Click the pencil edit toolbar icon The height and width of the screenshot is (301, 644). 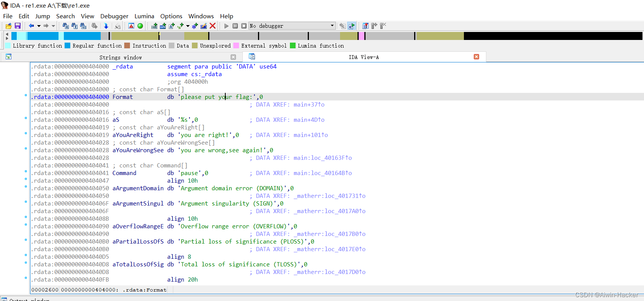point(204,26)
